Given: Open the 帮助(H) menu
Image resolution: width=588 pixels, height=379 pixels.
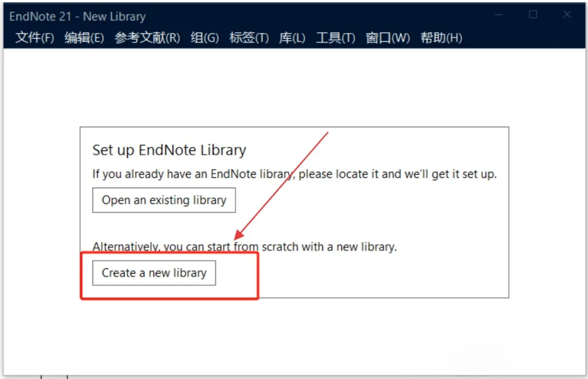Looking at the screenshot, I should pyautogui.click(x=441, y=38).
